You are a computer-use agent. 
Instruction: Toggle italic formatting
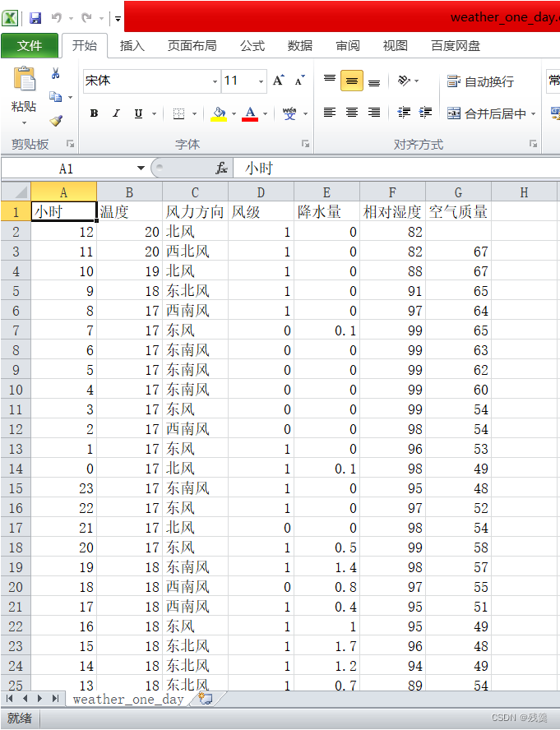click(116, 113)
